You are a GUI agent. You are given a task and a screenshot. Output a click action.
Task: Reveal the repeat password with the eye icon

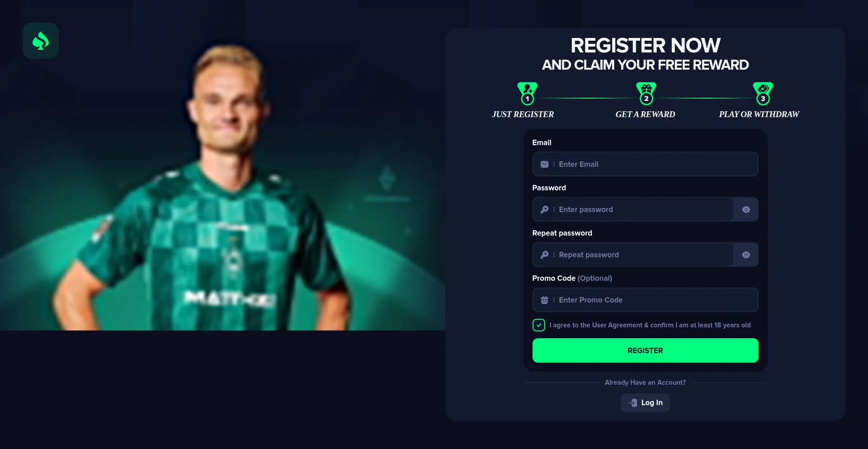pos(746,255)
